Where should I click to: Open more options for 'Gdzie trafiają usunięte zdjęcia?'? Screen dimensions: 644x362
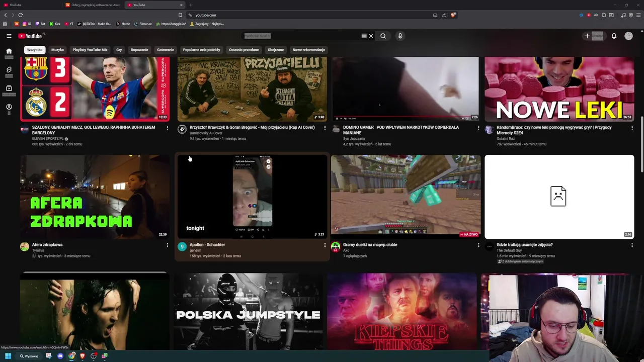[632, 245]
